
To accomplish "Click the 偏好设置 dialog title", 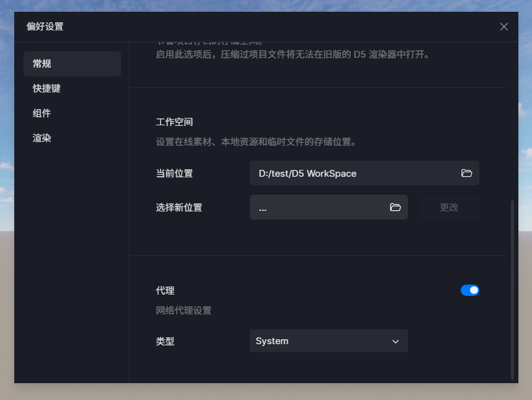I will click(x=45, y=27).
